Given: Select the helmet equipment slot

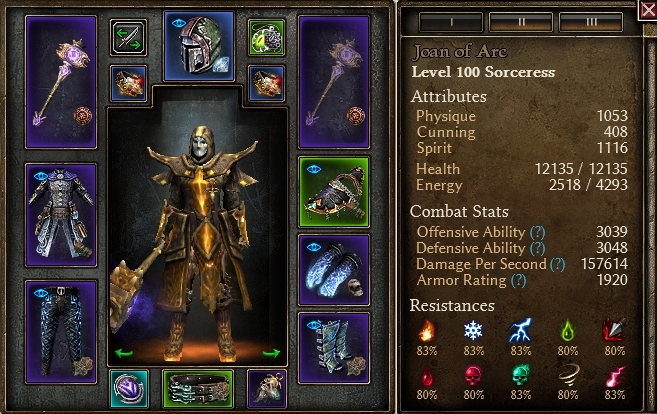Looking at the screenshot, I should [x=199, y=46].
